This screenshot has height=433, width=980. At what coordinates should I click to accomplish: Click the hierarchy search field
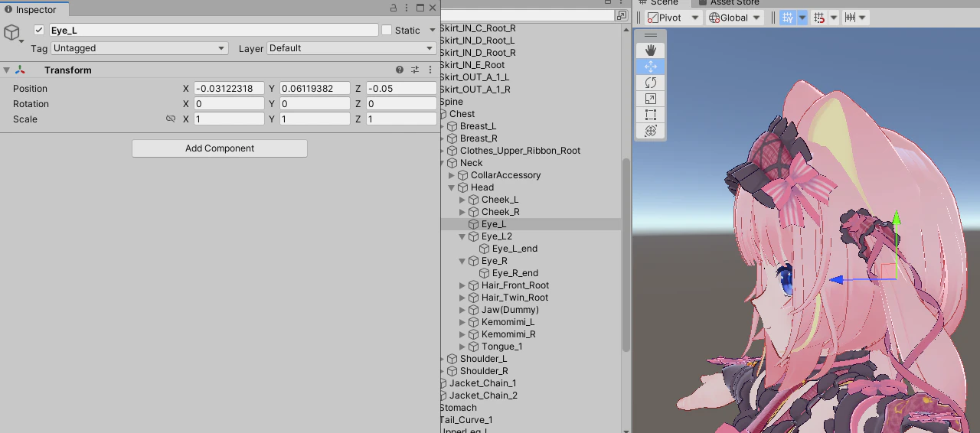tap(528, 15)
